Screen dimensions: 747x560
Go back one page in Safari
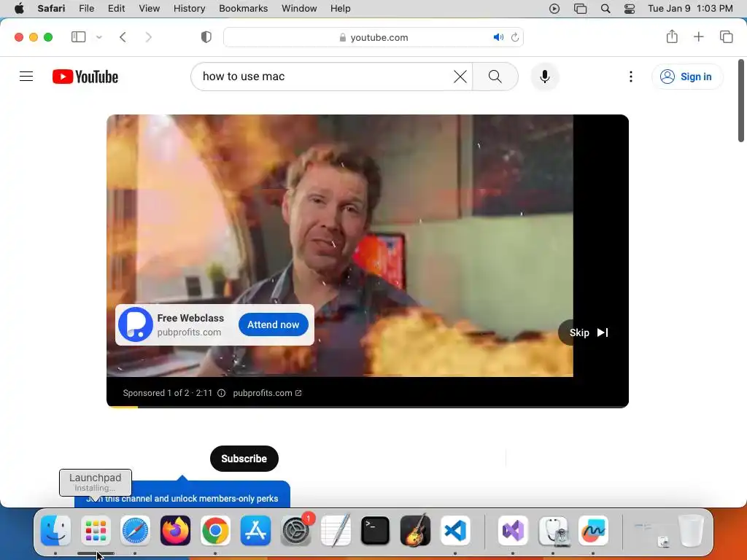tap(123, 37)
